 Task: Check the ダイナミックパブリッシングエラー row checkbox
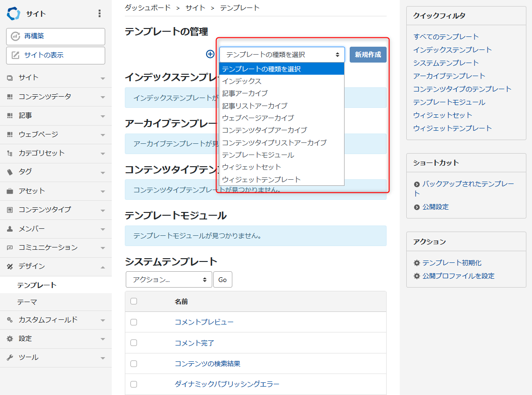(134, 384)
